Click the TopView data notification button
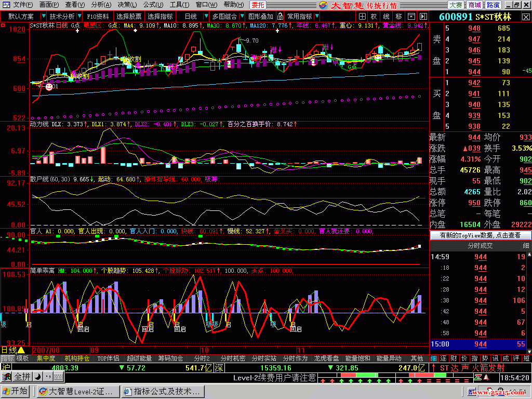 coord(480,235)
